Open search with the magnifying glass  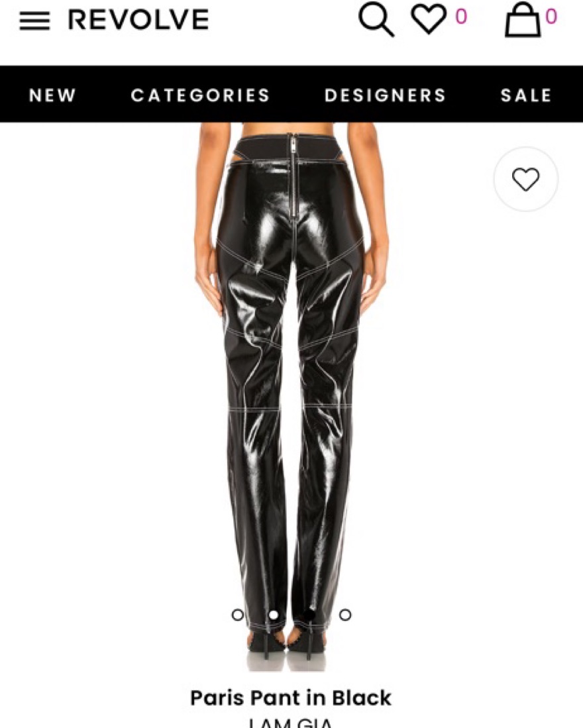click(x=376, y=19)
